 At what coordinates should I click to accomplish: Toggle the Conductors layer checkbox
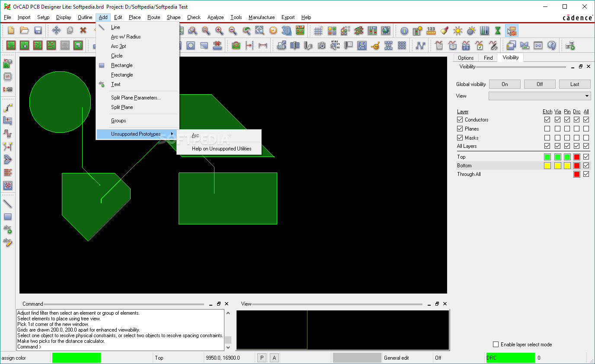click(x=460, y=120)
